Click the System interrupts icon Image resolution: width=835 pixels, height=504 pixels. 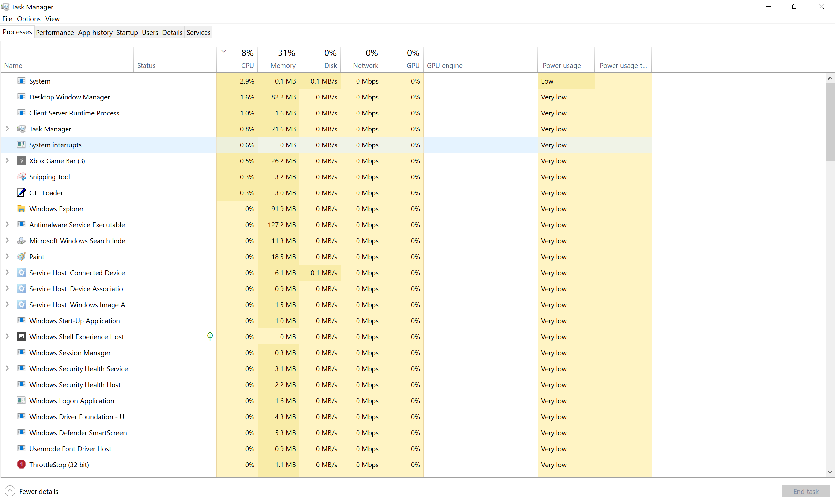click(21, 145)
